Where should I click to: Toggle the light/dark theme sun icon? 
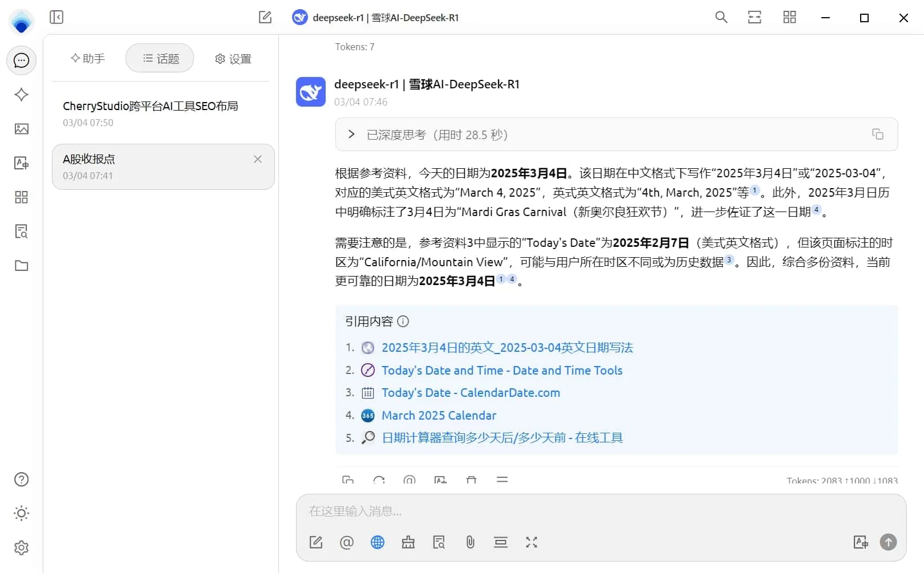coord(21,513)
